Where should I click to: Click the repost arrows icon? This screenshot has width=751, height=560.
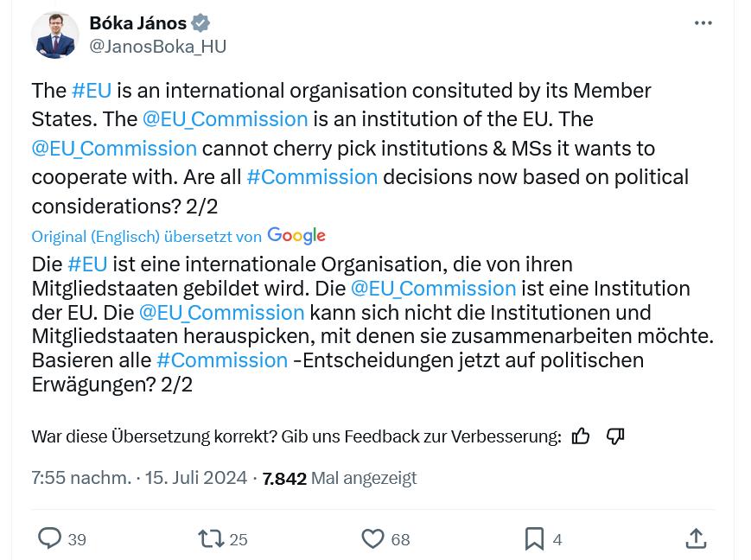210,539
